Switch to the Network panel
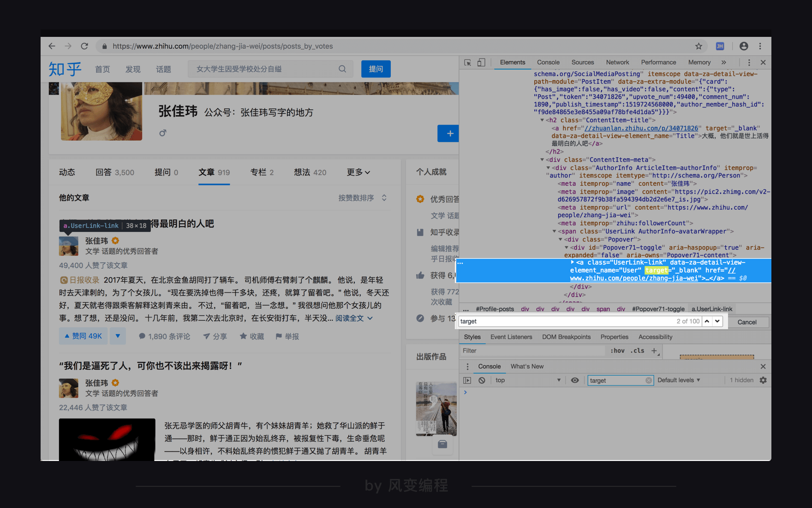 617,62
